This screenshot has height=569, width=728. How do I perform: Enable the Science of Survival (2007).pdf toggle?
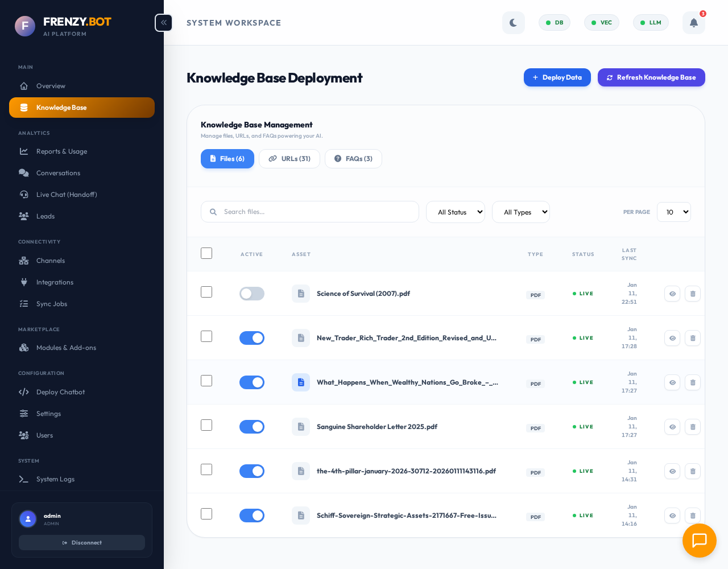click(x=252, y=294)
